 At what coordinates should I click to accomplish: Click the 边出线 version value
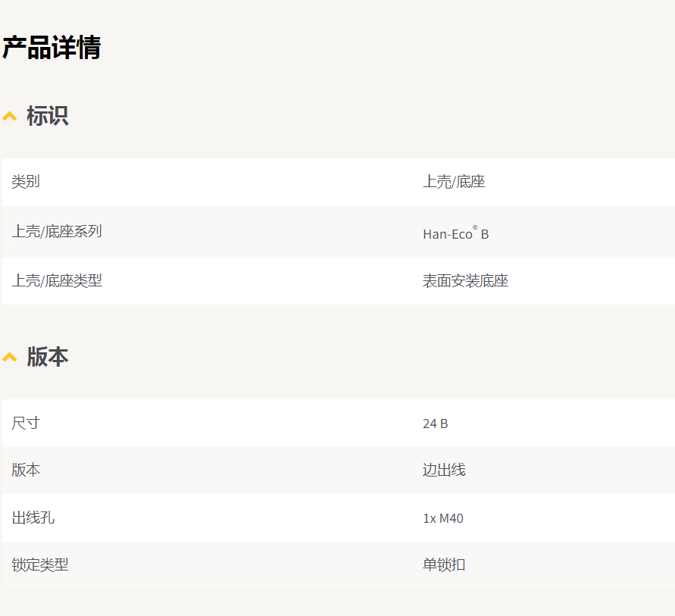tap(444, 471)
